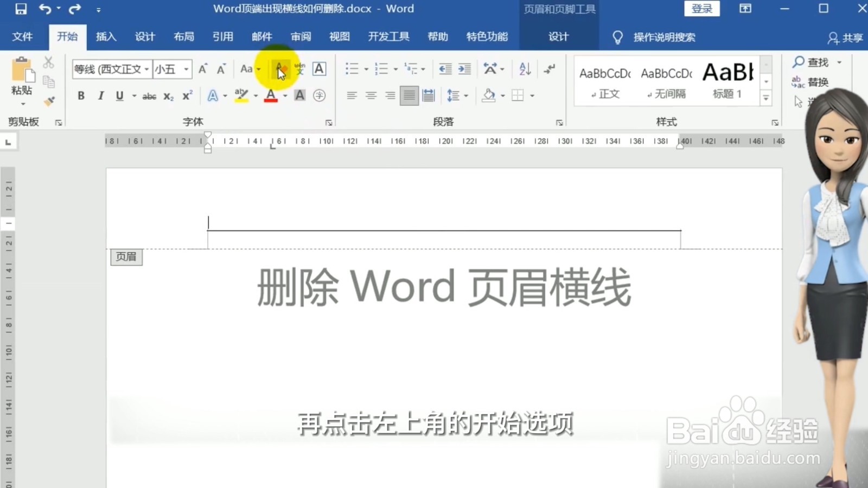The height and width of the screenshot is (488, 868).
Task: Click the Borders icon
Action: pyautogui.click(x=518, y=96)
